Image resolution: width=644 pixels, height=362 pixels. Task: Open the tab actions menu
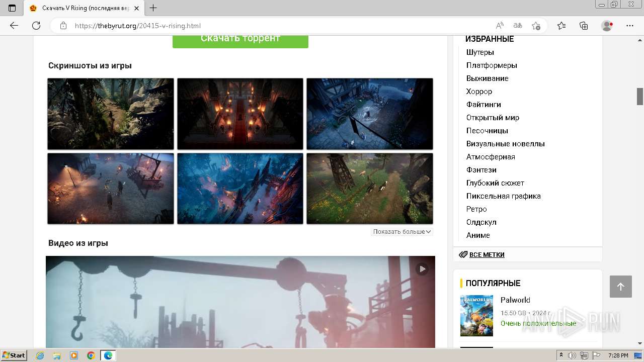12,8
